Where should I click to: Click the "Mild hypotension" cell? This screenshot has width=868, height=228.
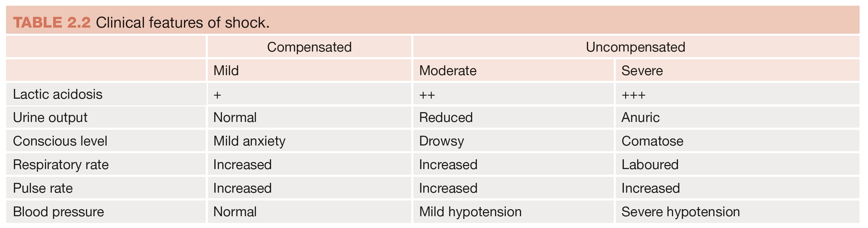point(470,212)
